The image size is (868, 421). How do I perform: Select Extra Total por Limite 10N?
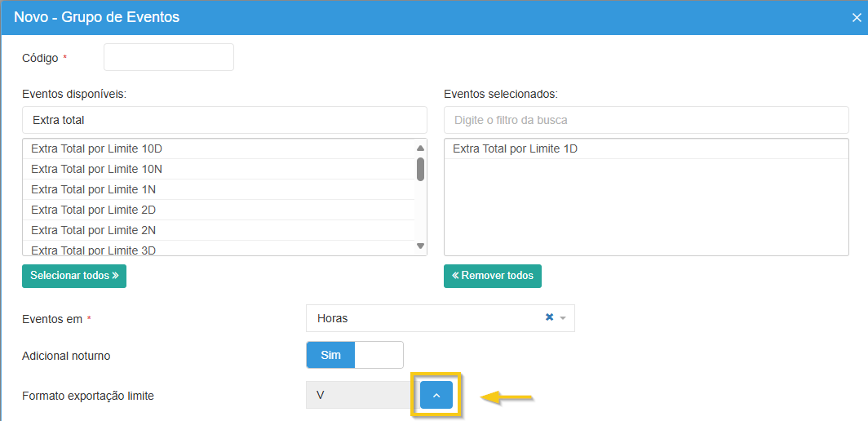[x=96, y=169]
